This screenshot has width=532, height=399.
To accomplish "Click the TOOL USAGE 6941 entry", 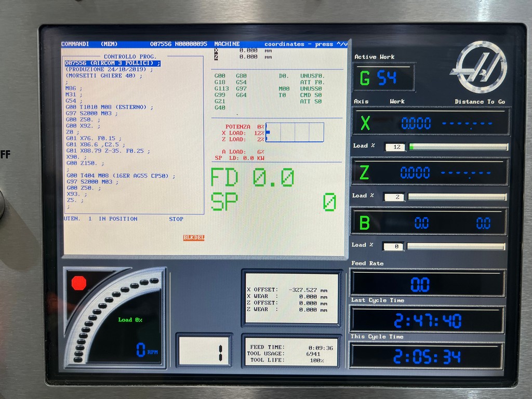I will pyautogui.click(x=283, y=353).
